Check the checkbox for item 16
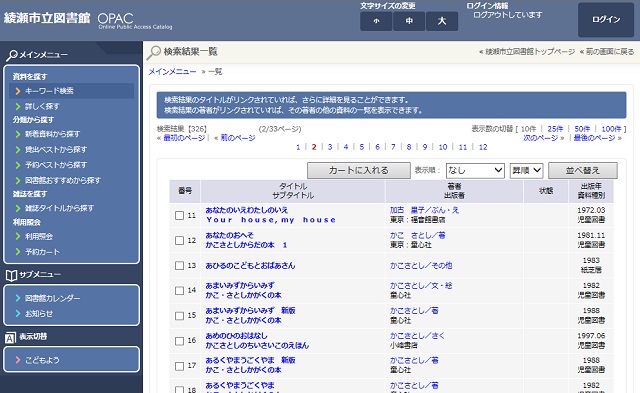The width and height of the screenshot is (640, 393). point(179,341)
